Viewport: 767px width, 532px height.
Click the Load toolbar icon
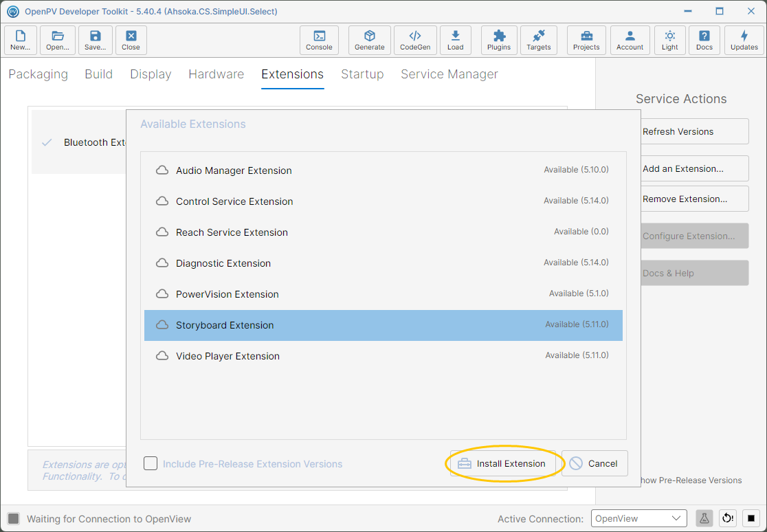click(x=455, y=40)
